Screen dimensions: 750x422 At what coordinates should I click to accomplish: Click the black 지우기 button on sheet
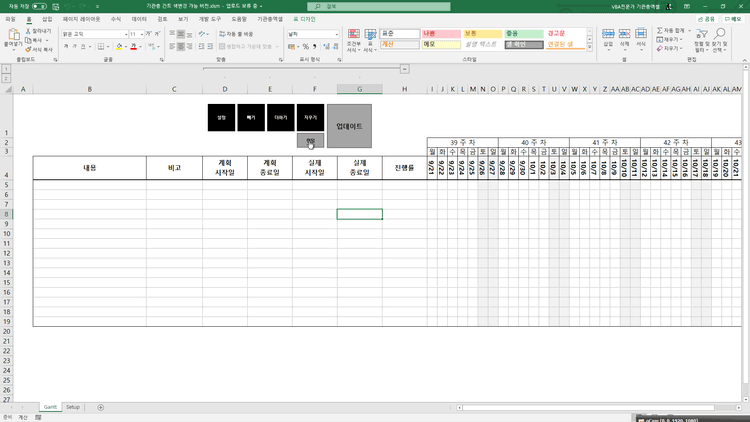click(x=310, y=117)
